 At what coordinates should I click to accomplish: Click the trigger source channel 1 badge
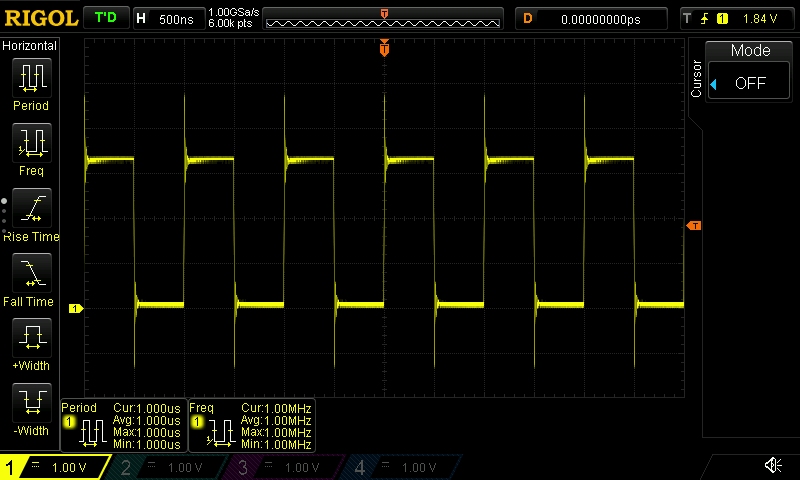pos(722,19)
